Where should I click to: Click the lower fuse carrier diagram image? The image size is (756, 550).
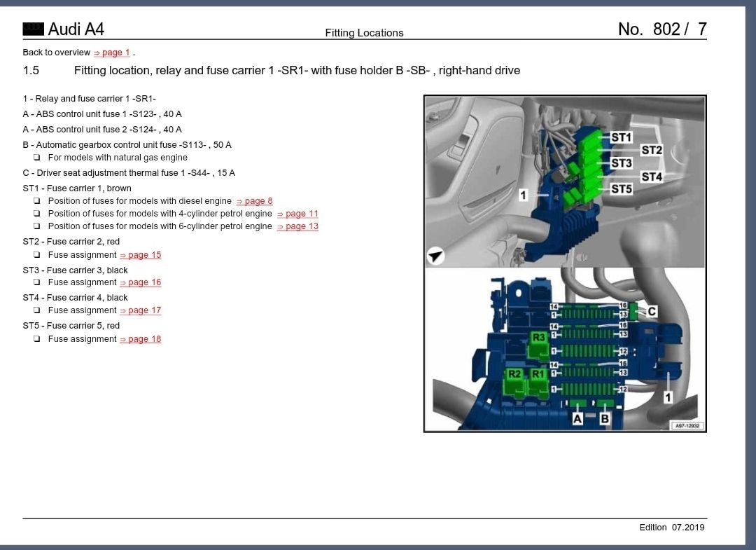click(x=564, y=350)
